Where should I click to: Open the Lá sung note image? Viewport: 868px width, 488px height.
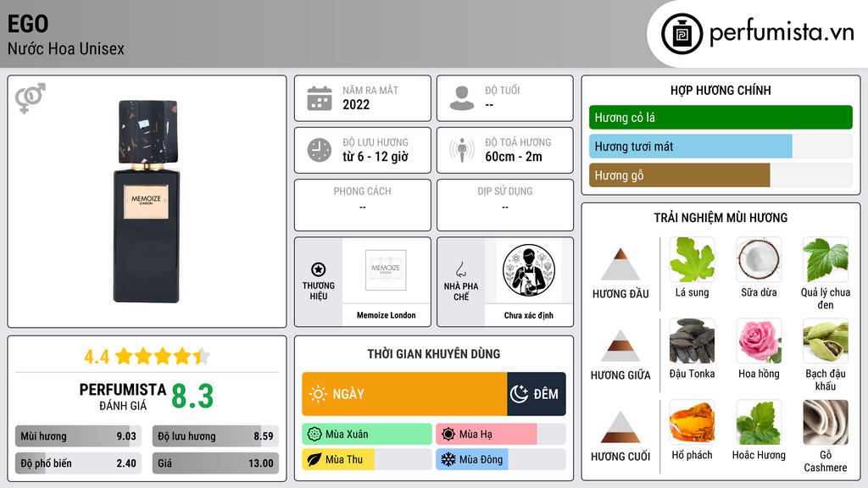coord(692,259)
